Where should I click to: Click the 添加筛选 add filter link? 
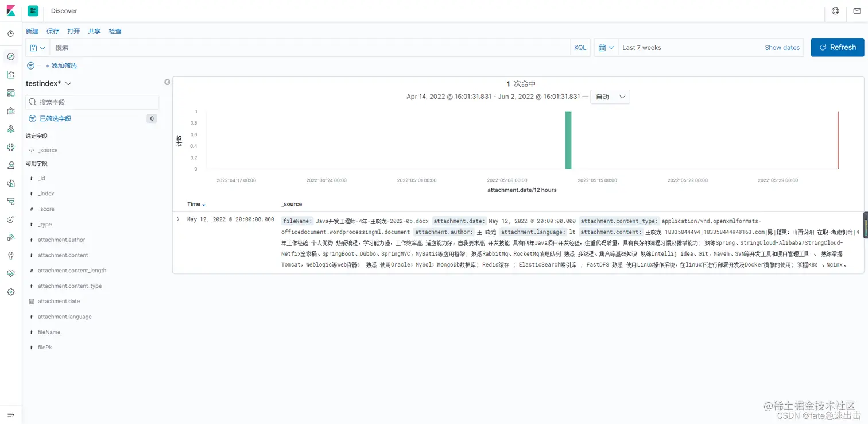61,65
